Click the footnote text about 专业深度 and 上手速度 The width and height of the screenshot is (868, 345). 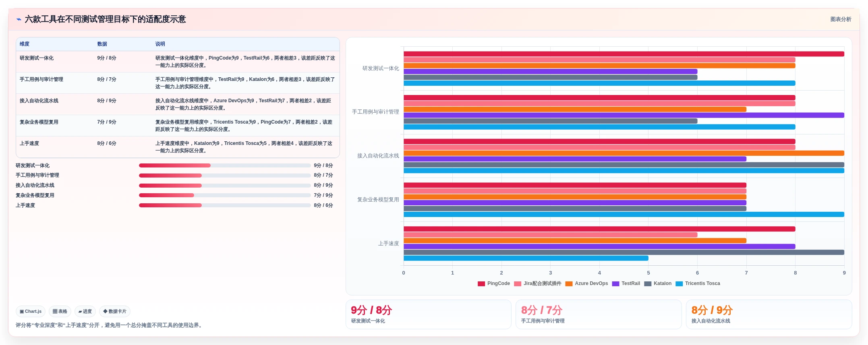tap(110, 325)
